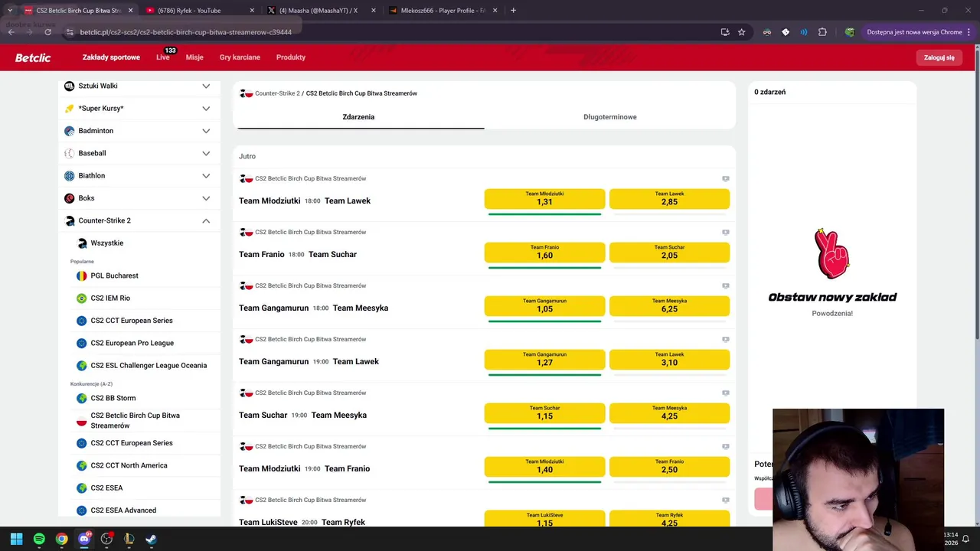This screenshot has width=980, height=551.
Task: Switch to the Maasha X browser tab
Action: (x=322, y=11)
